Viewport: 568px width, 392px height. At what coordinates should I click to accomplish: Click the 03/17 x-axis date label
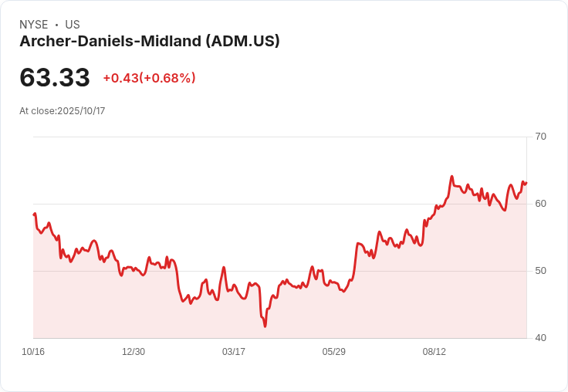click(234, 352)
